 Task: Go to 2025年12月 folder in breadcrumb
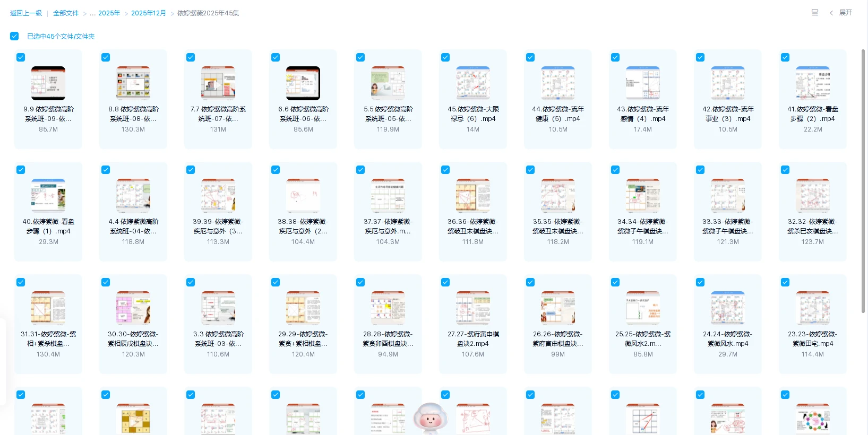point(149,13)
